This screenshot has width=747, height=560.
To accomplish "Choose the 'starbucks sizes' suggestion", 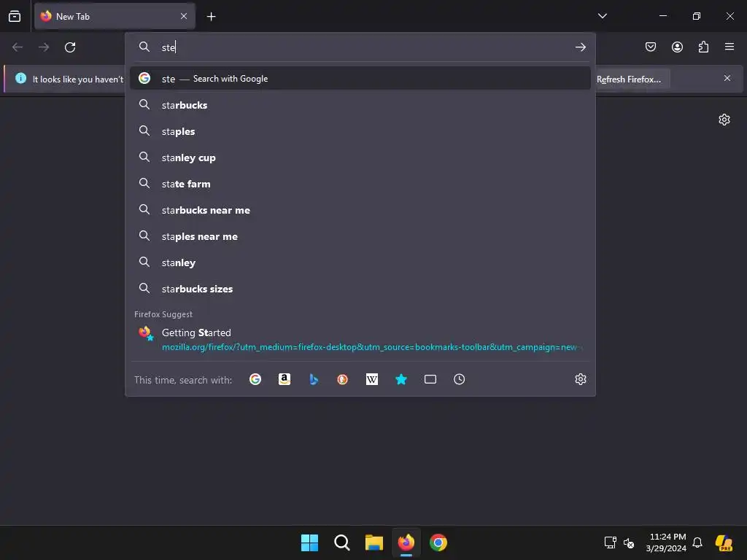I will 360,289.
